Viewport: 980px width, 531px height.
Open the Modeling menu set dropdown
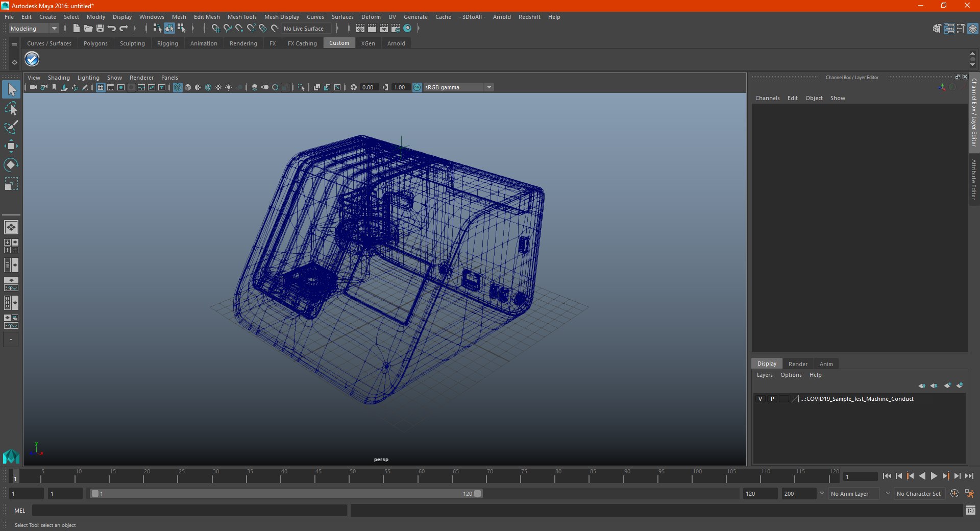[x=34, y=29]
